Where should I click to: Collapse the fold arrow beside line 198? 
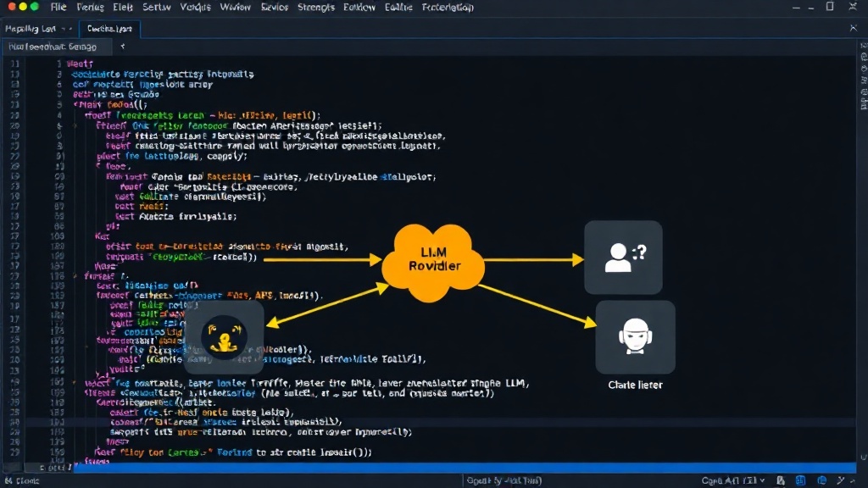(75, 275)
